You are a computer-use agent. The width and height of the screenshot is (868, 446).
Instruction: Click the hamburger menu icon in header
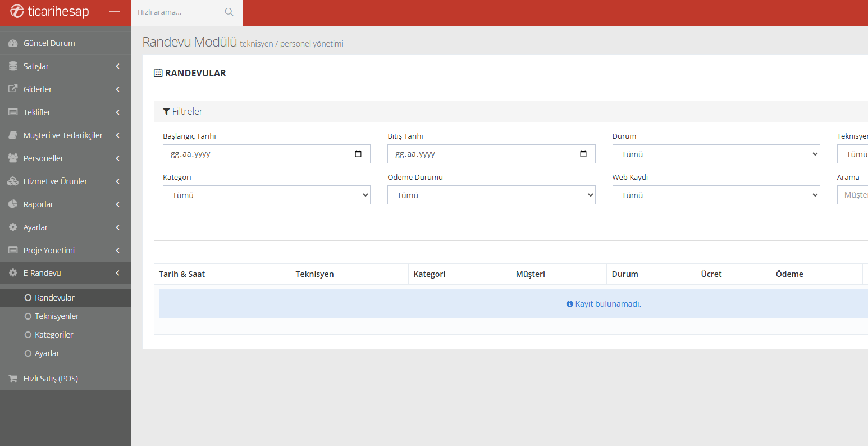coord(114,12)
